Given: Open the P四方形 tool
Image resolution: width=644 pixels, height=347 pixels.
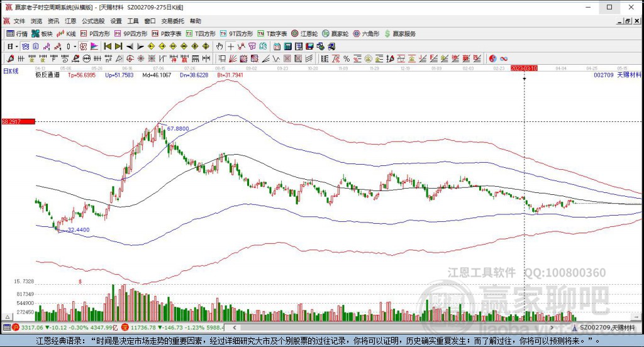Looking at the screenshot, I should point(96,34).
